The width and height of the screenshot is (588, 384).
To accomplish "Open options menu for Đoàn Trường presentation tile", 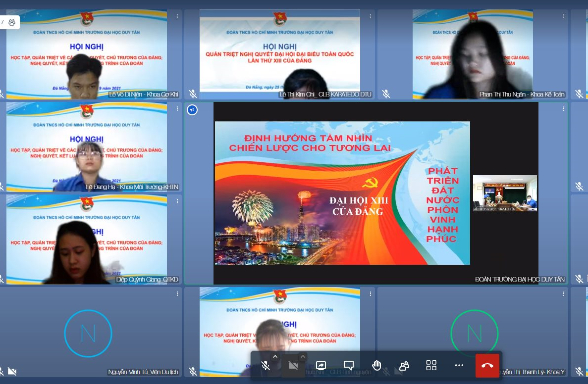I will (x=564, y=109).
